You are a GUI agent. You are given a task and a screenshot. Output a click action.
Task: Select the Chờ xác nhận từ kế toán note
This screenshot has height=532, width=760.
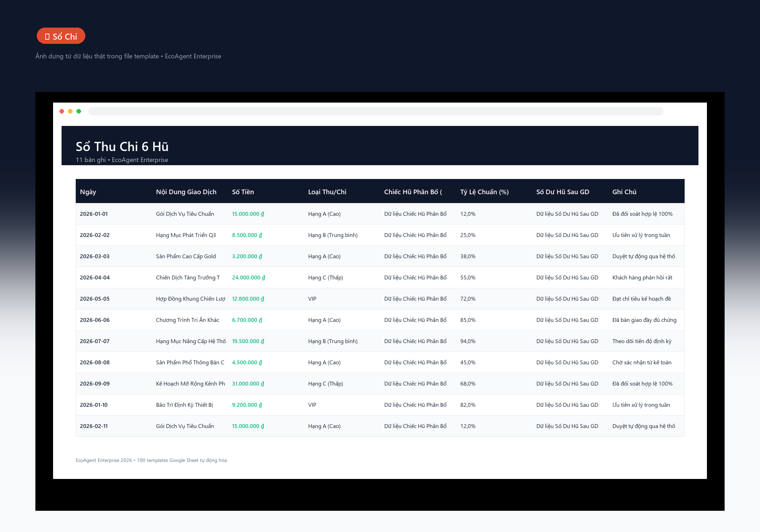click(642, 363)
